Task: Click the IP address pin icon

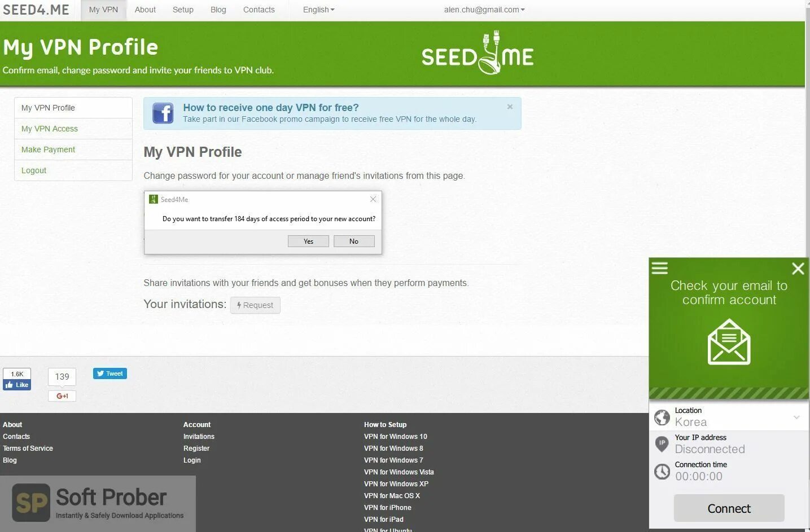Action: click(x=662, y=444)
